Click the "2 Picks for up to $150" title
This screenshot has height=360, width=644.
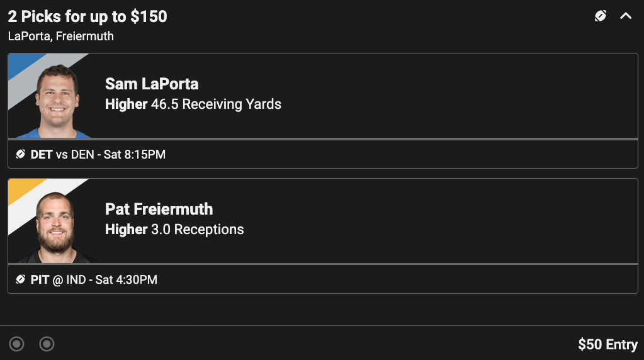pos(88,17)
